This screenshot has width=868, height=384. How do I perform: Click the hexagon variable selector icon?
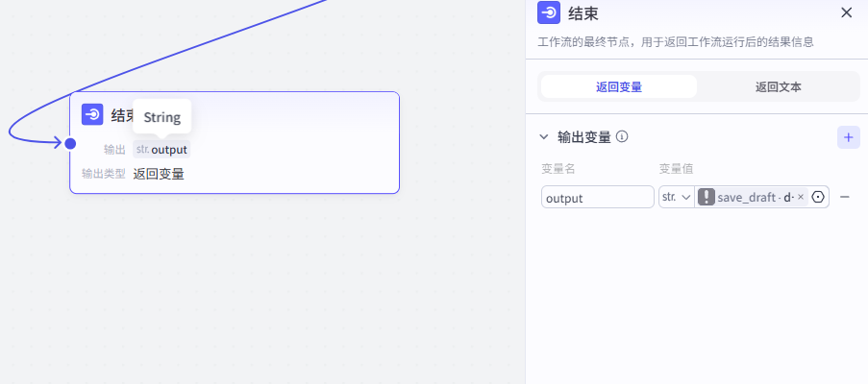818,197
